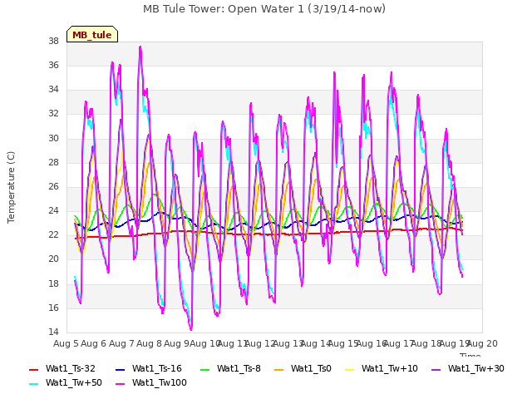Click the blue Wat1_Ts-16 legend swatch
This screenshot has width=532, height=399.
(x=121, y=369)
